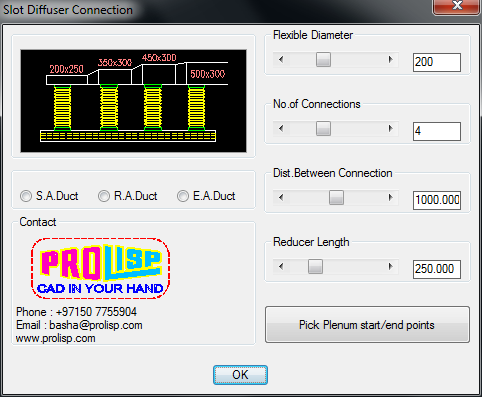
Task: Click the Reducer Length slider thumb
Action: (315, 267)
